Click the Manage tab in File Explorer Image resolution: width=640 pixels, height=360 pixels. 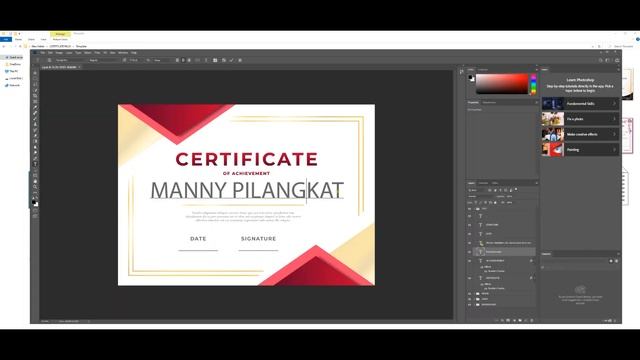(60, 34)
